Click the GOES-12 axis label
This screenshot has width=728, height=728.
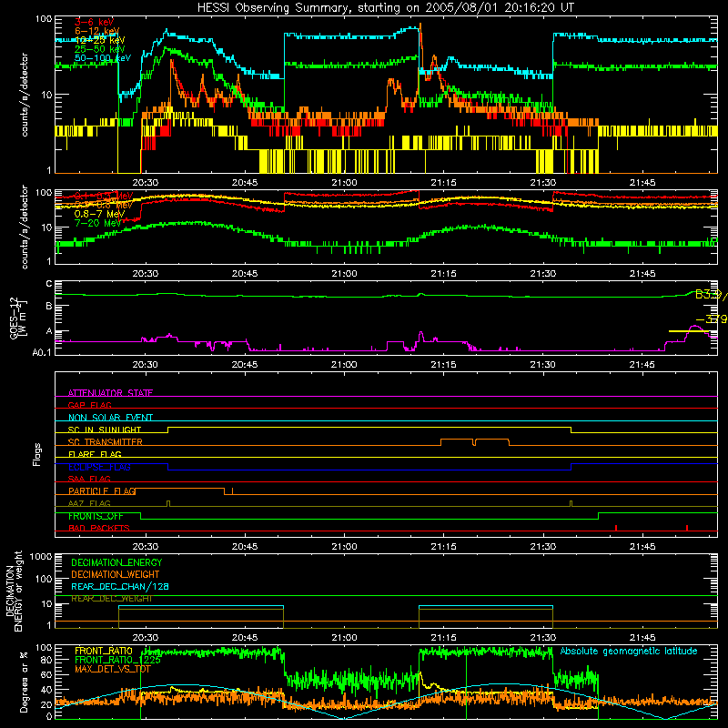click(17, 318)
